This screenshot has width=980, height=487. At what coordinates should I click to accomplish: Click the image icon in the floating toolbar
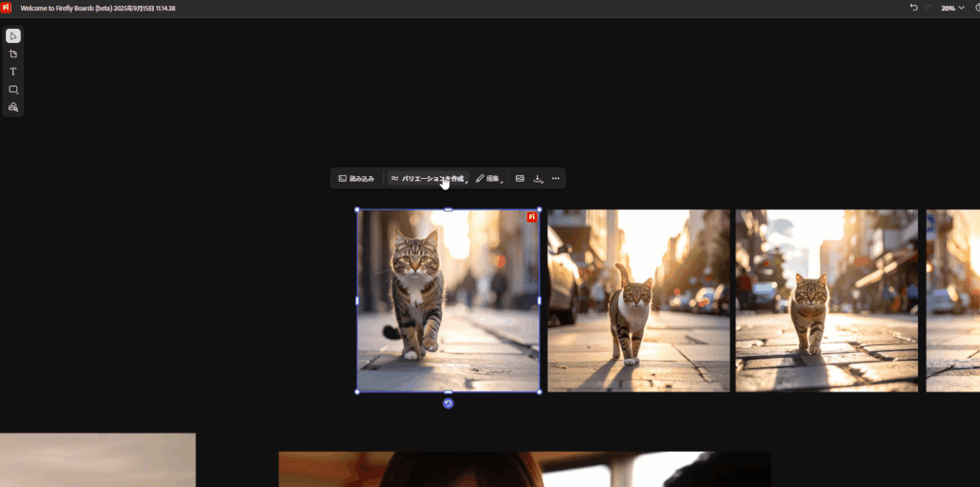pyautogui.click(x=520, y=179)
